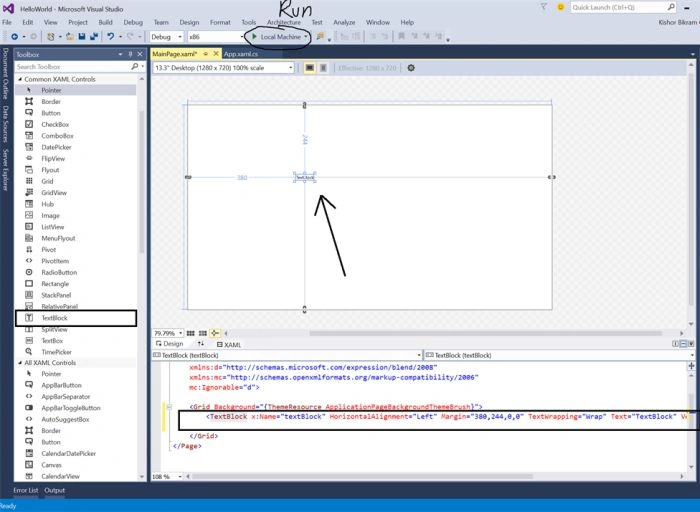Swap Design and XAML panes
700x512 pixels.
(201, 344)
